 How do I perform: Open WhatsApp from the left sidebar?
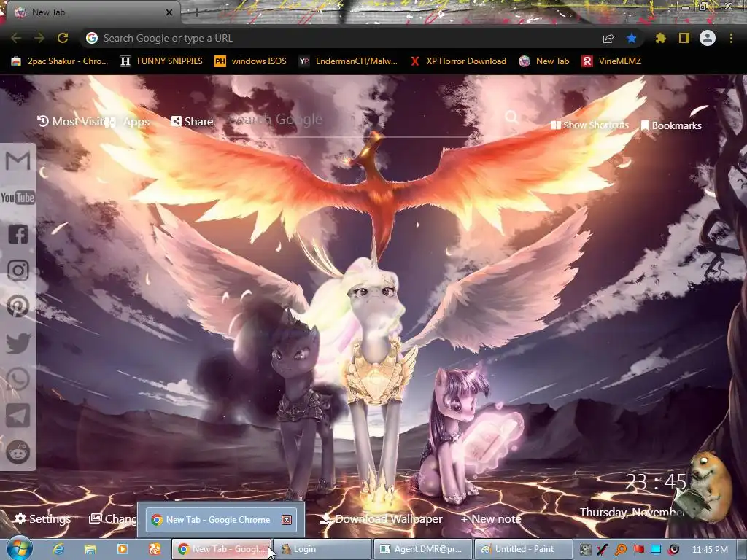[x=18, y=379]
